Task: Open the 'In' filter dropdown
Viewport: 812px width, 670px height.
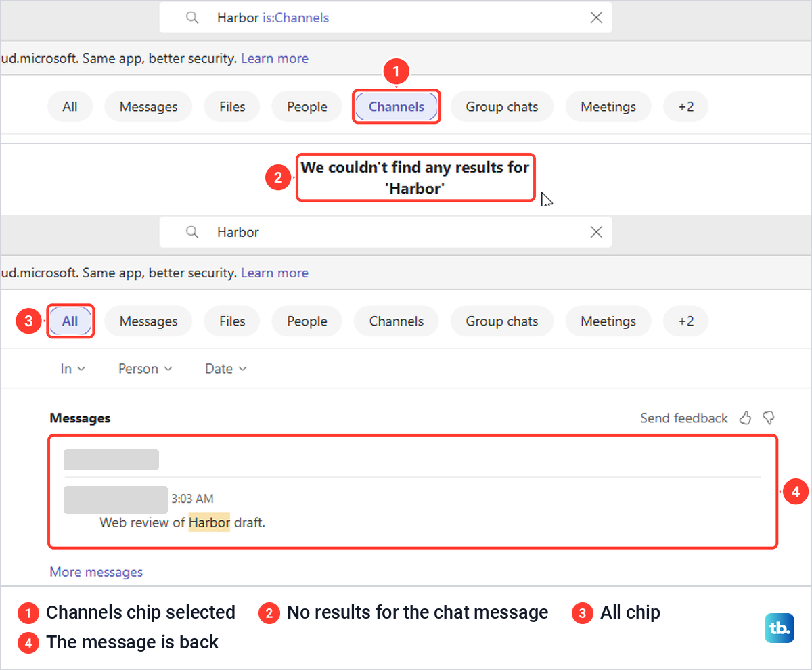Action: pyautogui.click(x=73, y=369)
